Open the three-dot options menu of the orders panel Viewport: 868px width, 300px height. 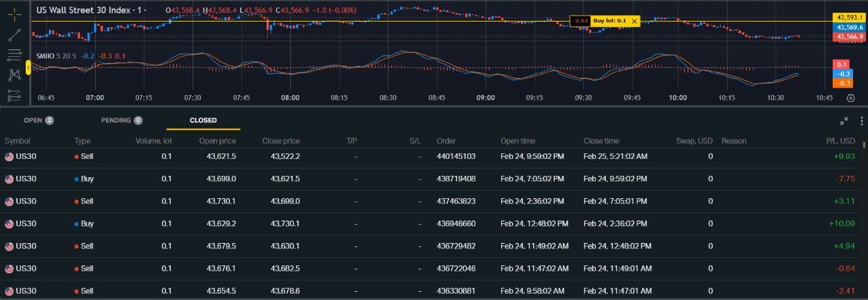[x=861, y=121]
